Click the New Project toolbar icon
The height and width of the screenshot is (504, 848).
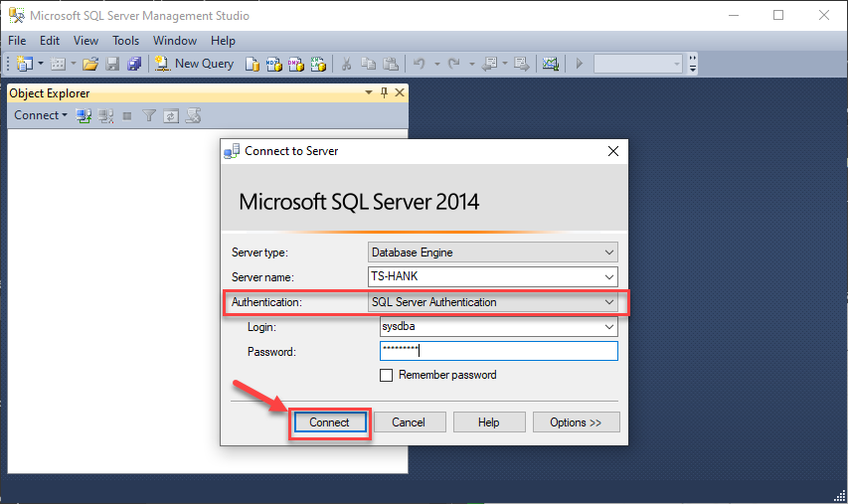coord(25,64)
